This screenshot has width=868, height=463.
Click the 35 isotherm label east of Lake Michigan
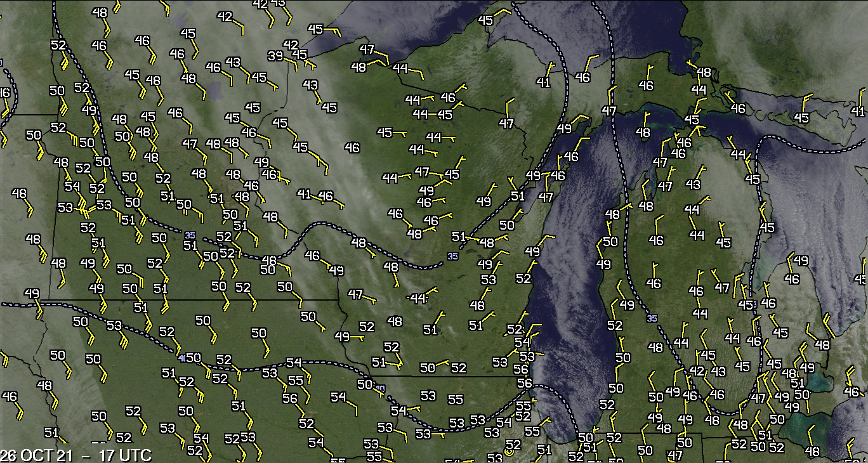click(x=652, y=318)
